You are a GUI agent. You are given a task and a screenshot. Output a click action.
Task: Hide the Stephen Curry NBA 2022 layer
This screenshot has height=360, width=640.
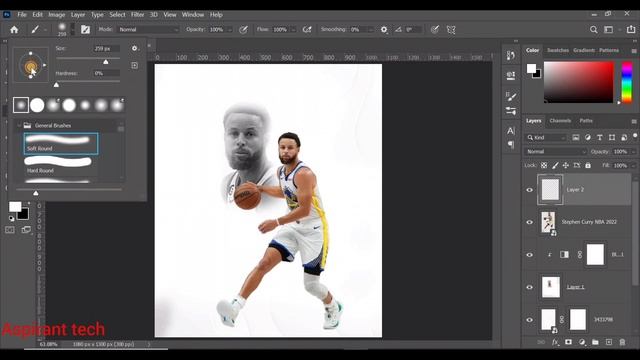(x=529, y=222)
